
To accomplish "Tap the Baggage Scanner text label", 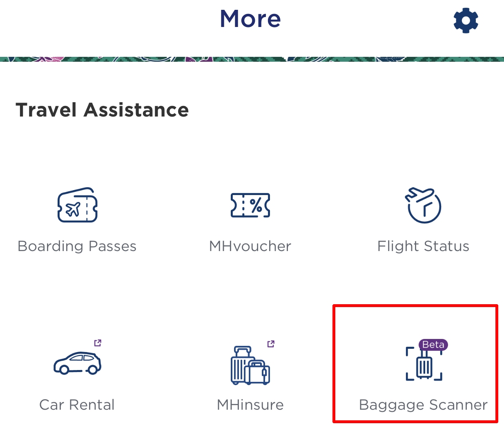I will pyautogui.click(x=423, y=405).
